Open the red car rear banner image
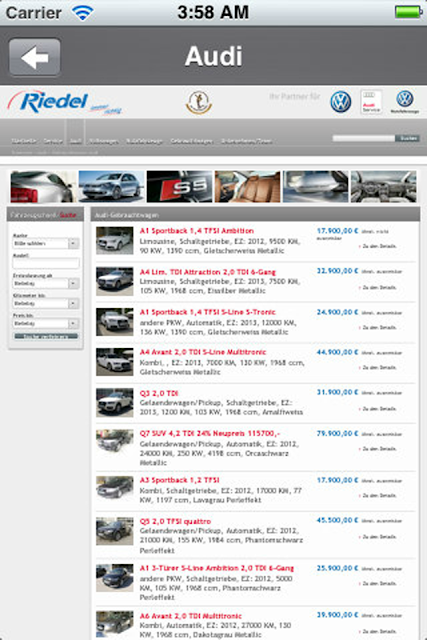The width and height of the screenshot is (427, 640). 43,187
